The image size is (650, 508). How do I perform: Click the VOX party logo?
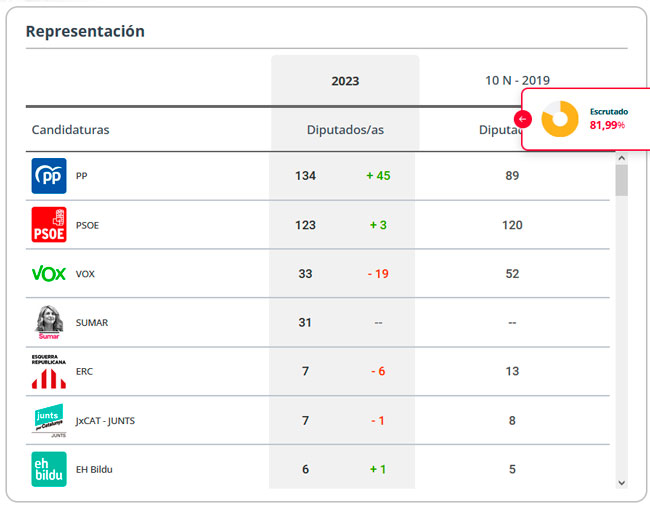[x=49, y=274]
